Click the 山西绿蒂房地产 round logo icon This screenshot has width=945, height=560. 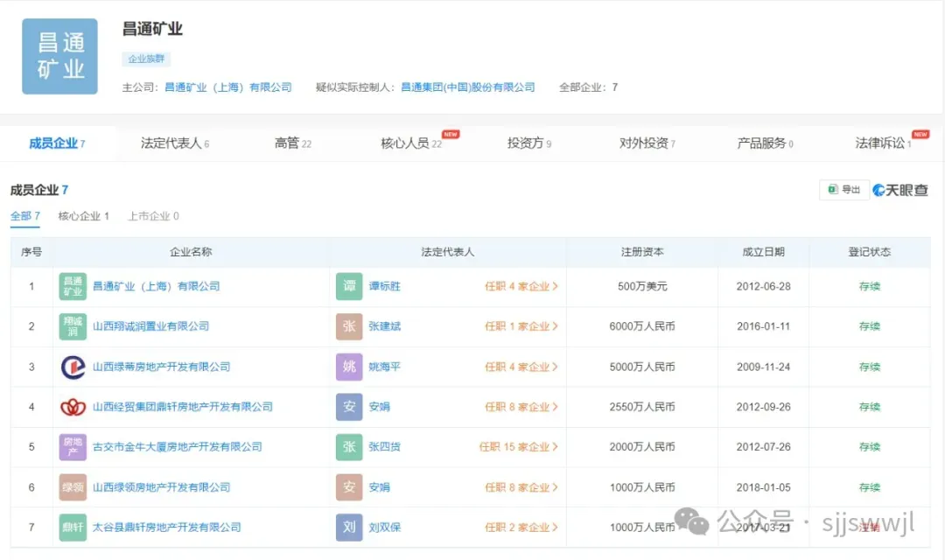tap(73, 367)
